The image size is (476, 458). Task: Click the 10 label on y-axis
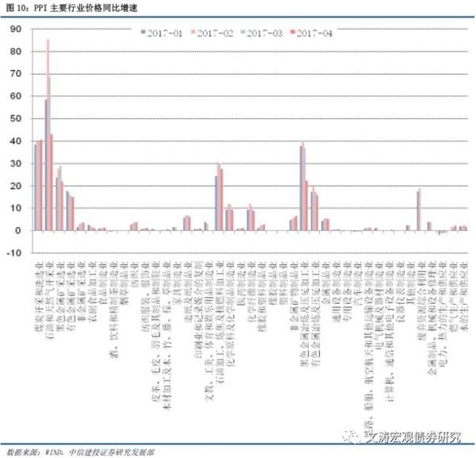point(15,208)
